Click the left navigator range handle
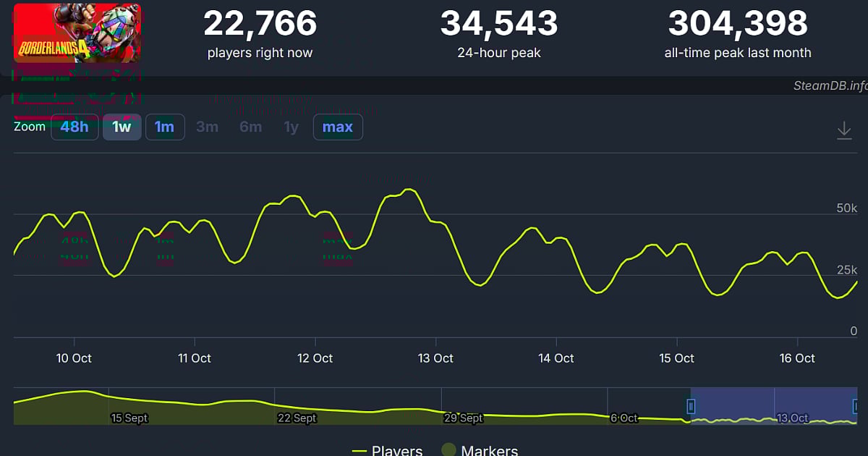868x456 pixels. (691, 406)
